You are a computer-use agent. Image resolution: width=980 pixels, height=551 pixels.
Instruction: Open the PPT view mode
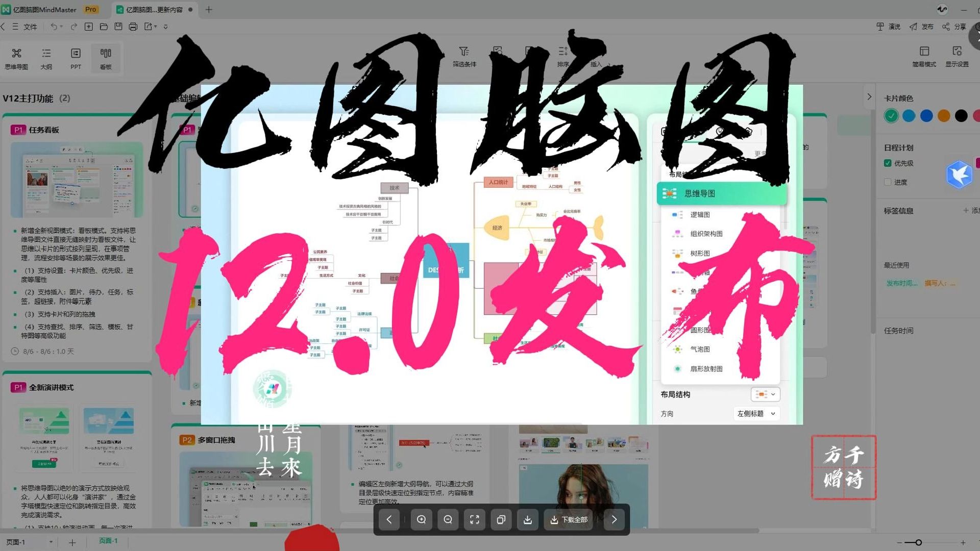click(76, 58)
